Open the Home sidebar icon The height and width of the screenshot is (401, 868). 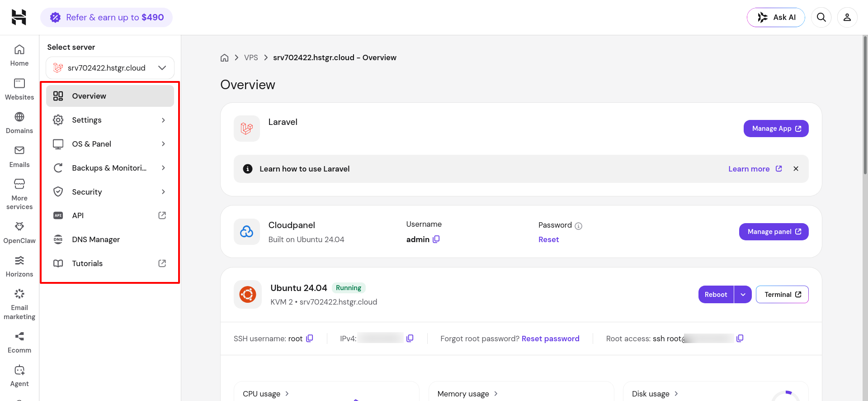click(x=19, y=56)
